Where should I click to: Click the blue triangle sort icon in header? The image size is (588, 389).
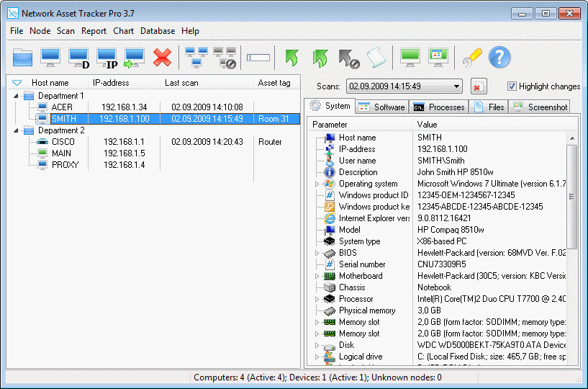click(x=17, y=83)
